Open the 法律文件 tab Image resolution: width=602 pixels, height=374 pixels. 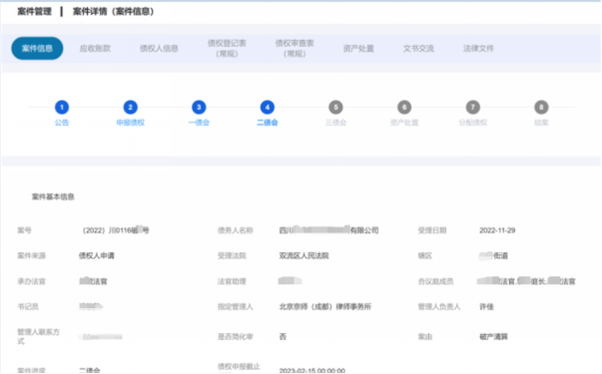tap(478, 48)
